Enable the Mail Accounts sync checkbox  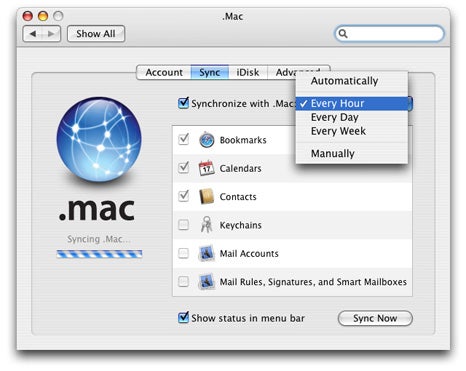coord(183,253)
